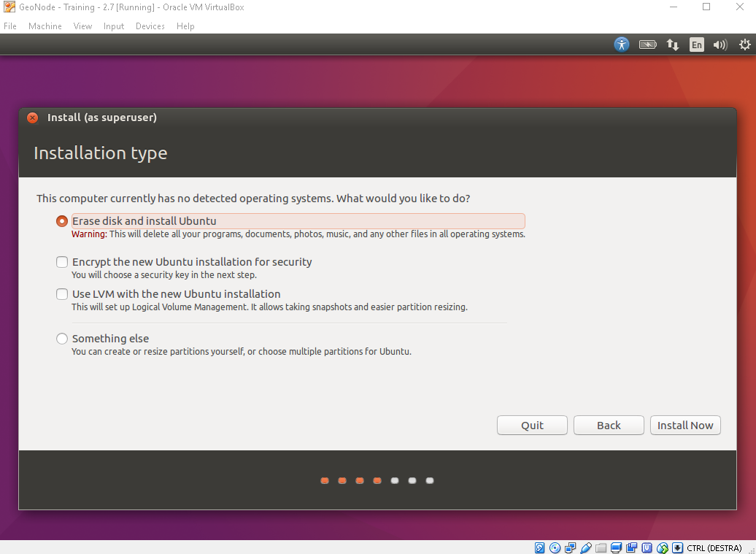
Task: Click the red Warning: text label
Action: (x=89, y=234)
